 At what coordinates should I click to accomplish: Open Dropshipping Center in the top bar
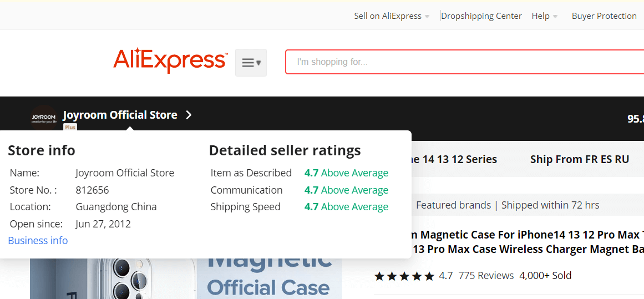[x=481, y=16]
